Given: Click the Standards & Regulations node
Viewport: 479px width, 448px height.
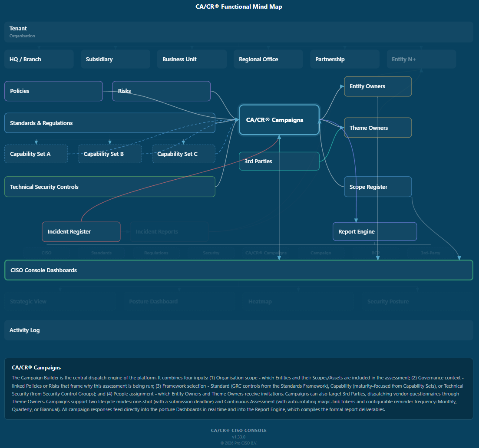Looking at the screenshot, I should pos(110,123).
